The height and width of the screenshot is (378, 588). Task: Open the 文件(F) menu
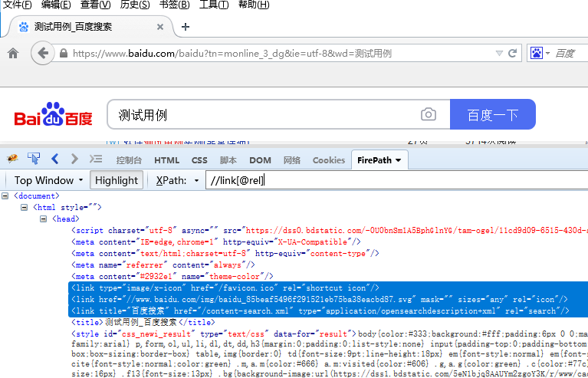(18, 5)
